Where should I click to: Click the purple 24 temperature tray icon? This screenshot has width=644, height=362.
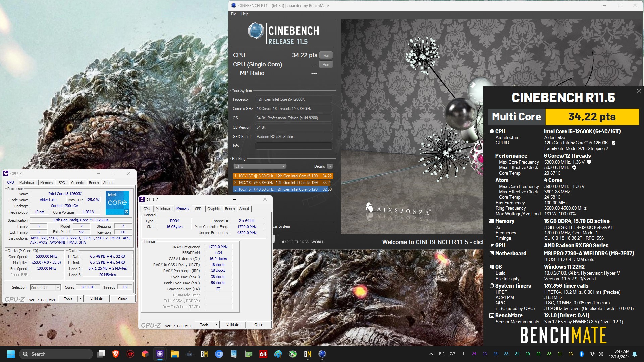[474, 354]
